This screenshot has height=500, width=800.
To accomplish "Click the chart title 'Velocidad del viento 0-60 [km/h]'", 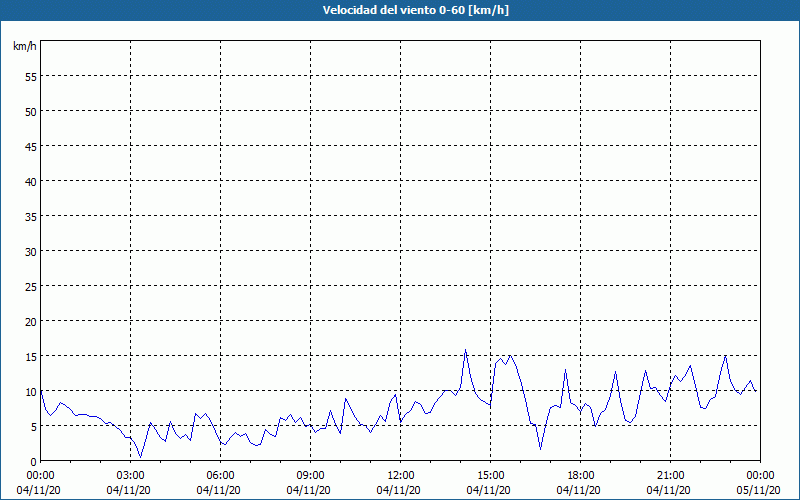I will 416,10.
